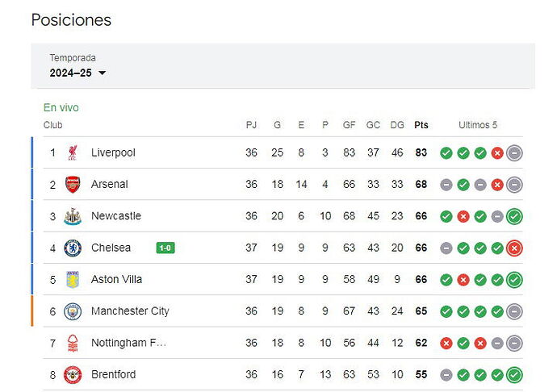
Task: Open the Liverpool team link
Action: tap(113, 152)
